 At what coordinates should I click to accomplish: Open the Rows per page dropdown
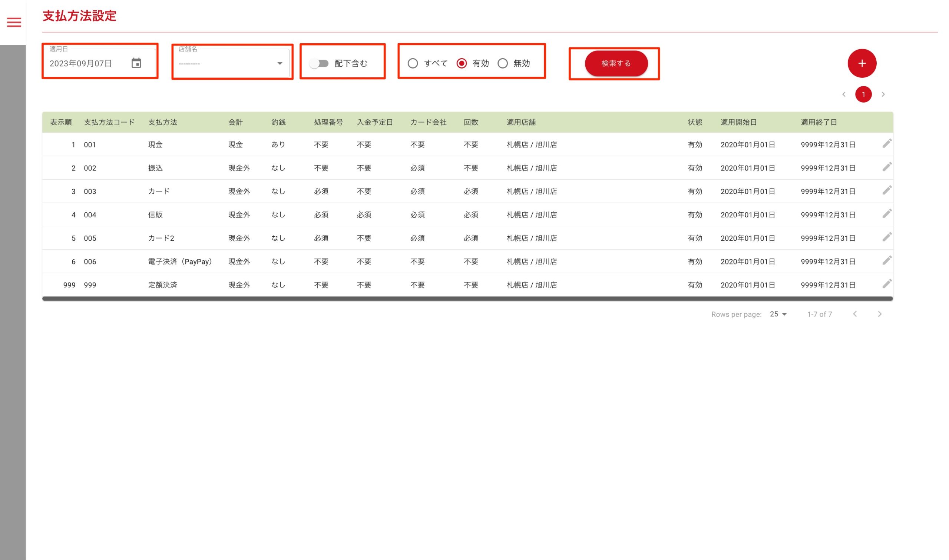pos(778,314)
